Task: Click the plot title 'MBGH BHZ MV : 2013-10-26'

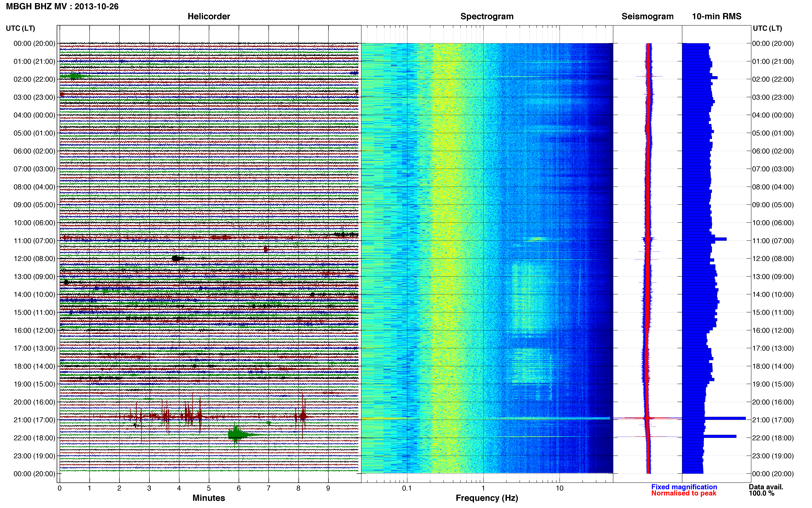Action: (62, 6)
